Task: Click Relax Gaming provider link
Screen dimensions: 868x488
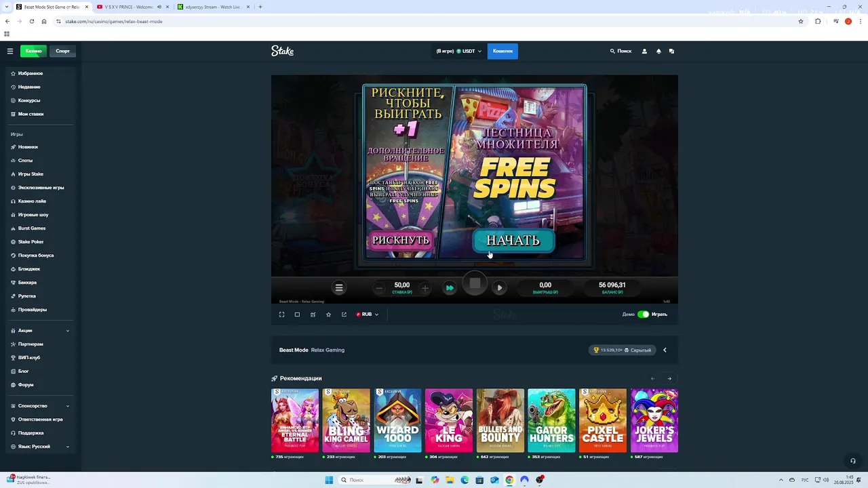Action: 328,350
